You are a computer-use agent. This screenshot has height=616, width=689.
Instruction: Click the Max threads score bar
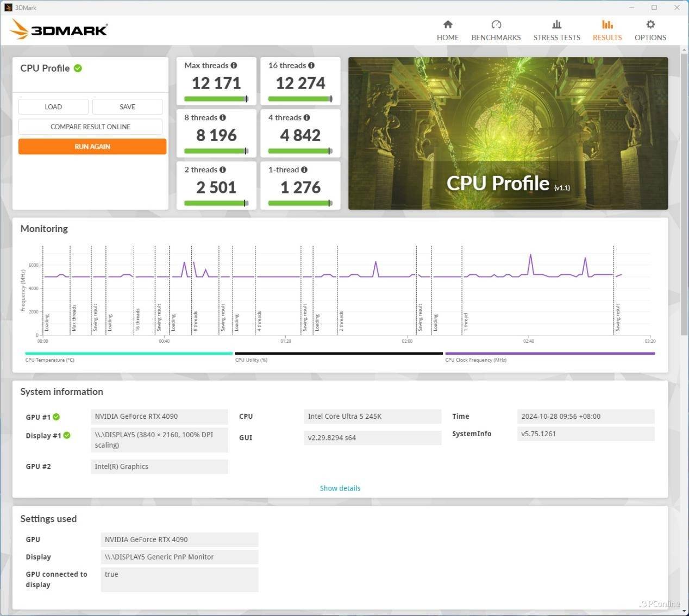click(216, 99)
